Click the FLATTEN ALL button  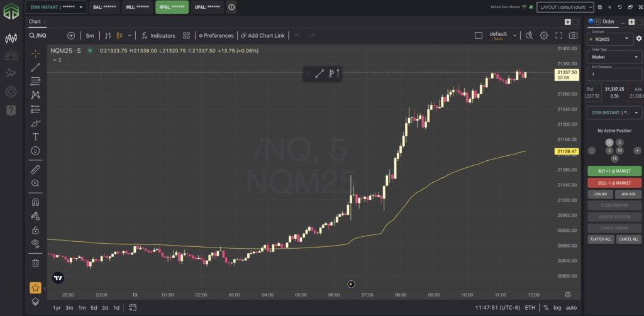tap(601, 239)
